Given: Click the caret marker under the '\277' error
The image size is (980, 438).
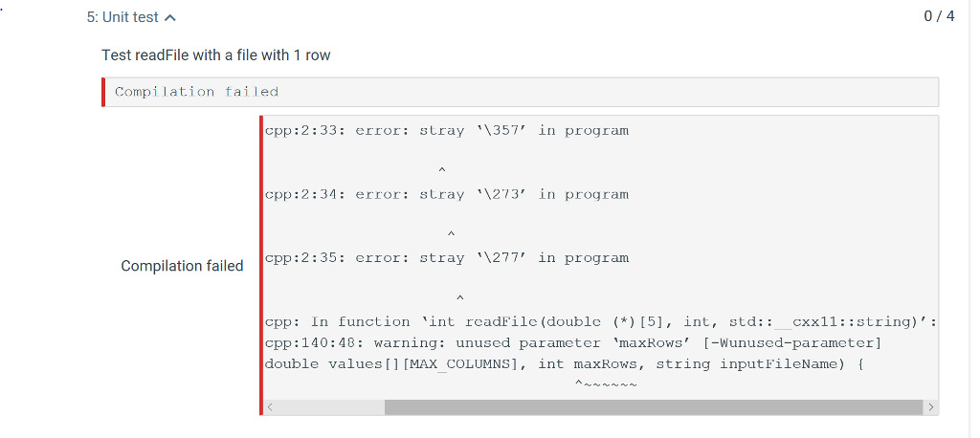Looking at the screenshot, I should (459, 297).
